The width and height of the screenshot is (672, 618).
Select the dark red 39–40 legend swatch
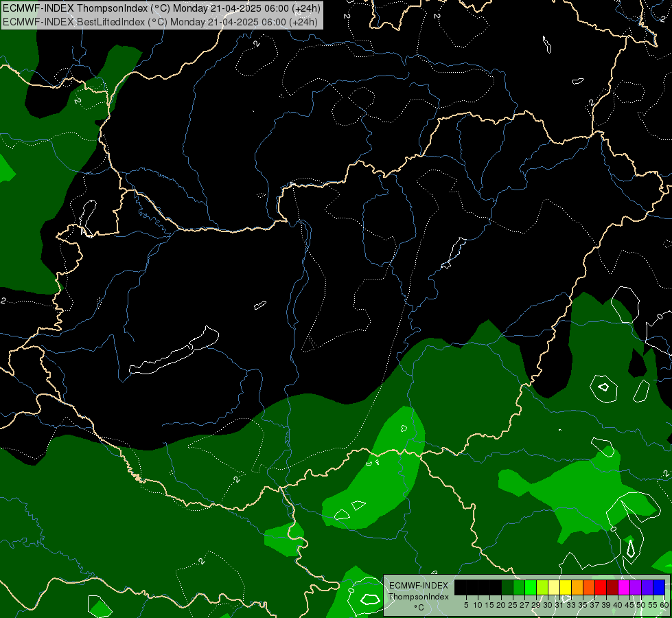pos(612,588)
